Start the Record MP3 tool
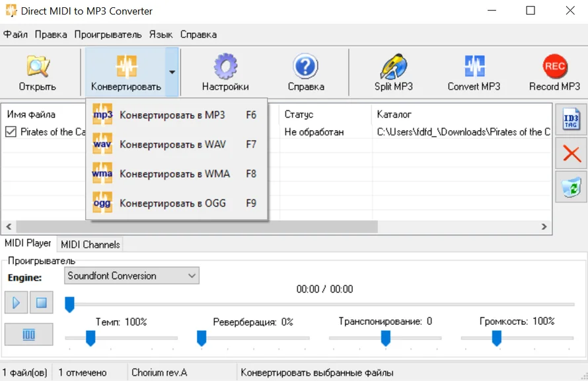 click(x=554, y=72)
